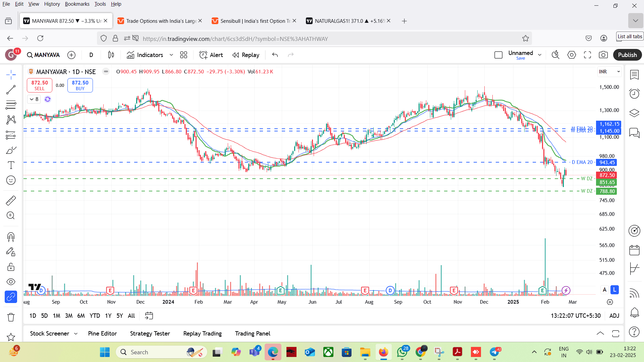The height and width of the screenshot is (362, 644).
Task: Open the Firefox History menu
Action: pyautogui.click(x=52, y=4)
